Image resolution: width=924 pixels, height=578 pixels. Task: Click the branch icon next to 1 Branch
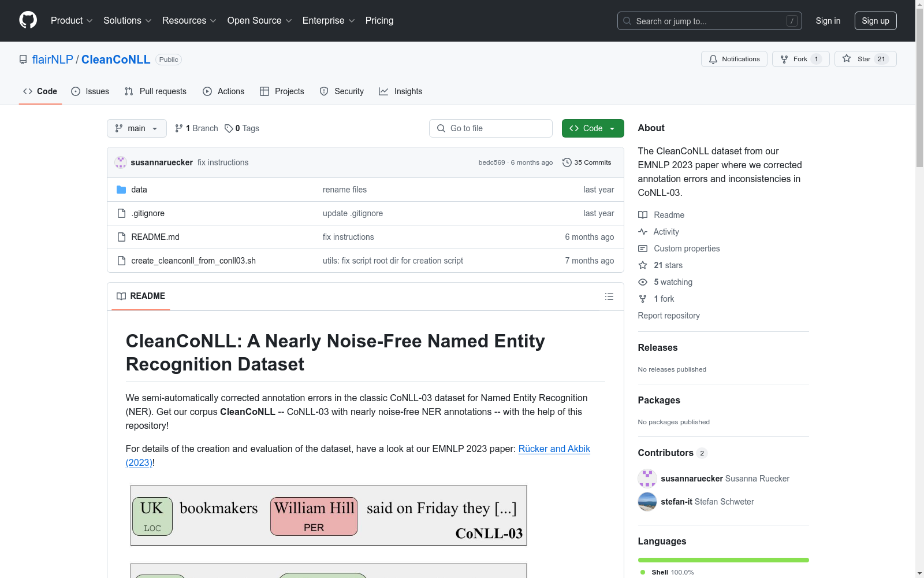(x=179, y=128)
